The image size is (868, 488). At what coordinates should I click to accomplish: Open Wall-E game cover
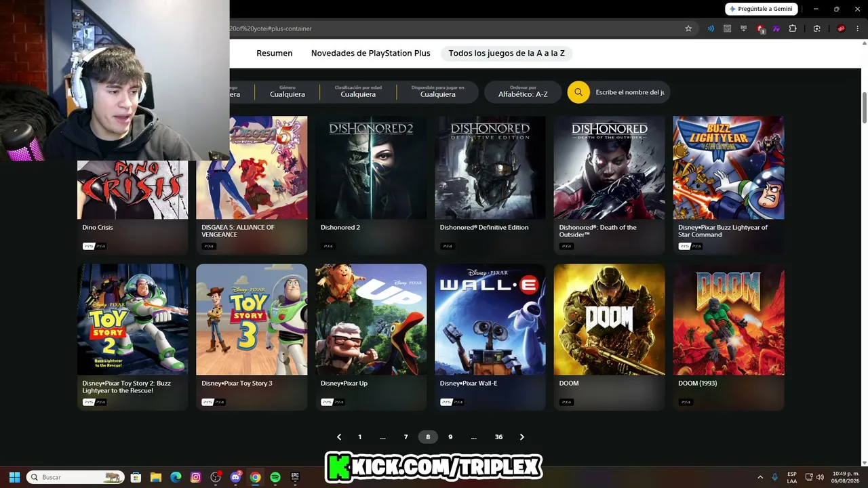coord(490,319)
